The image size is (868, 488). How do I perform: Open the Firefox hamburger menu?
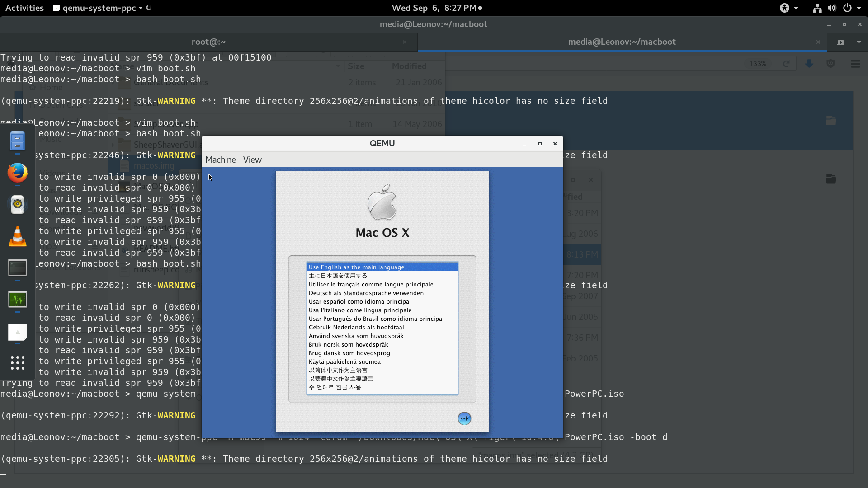coord(855,64)
